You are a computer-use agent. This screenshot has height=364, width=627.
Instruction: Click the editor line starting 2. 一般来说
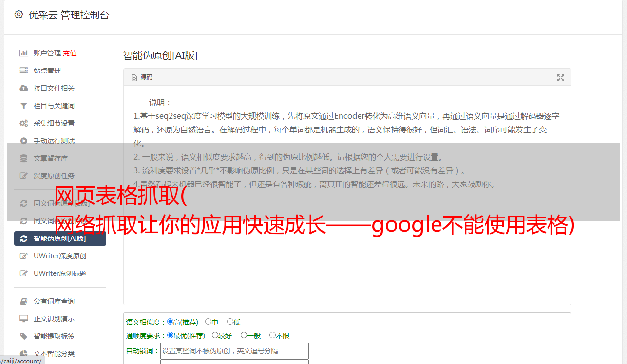pos(288,157)
